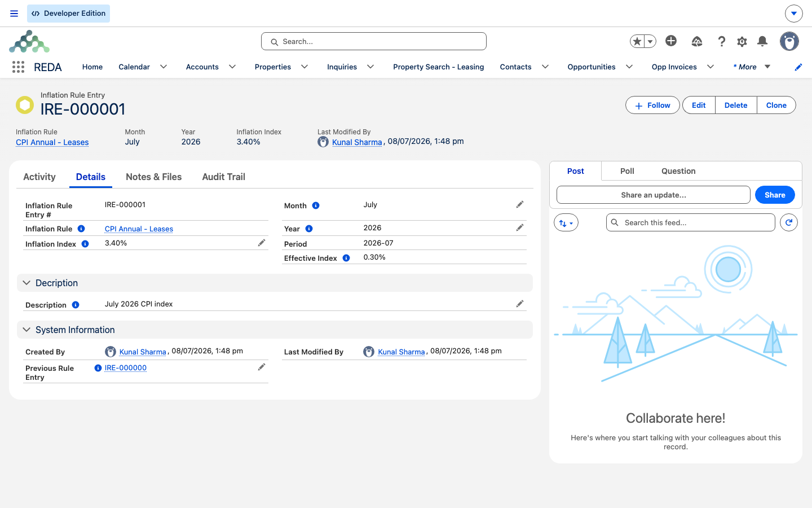Viewport: 812px width, 508px height.
Task: Open the IRE-000000 previous entry link
Action: coord(126,367)
